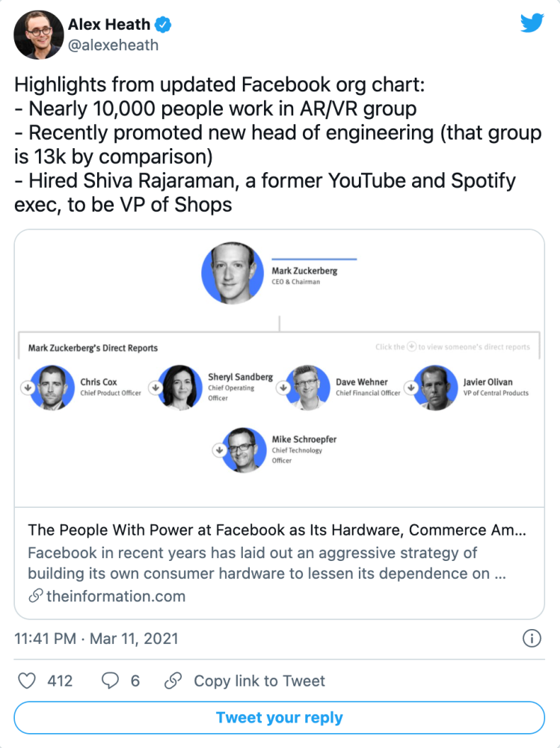Expand Mike Schroepfer's direct reports arrow

pyautogui.click(x=220, y=450)
